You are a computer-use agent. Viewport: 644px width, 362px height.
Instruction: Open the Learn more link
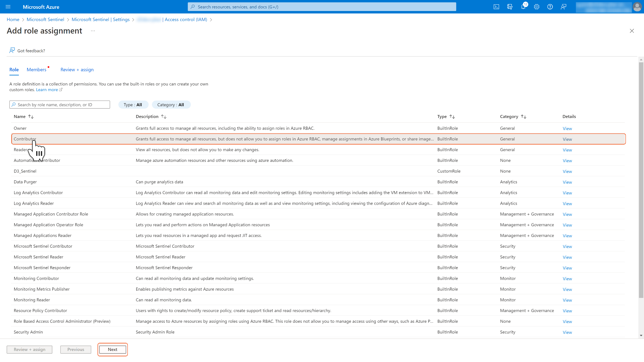click(47, 90)
